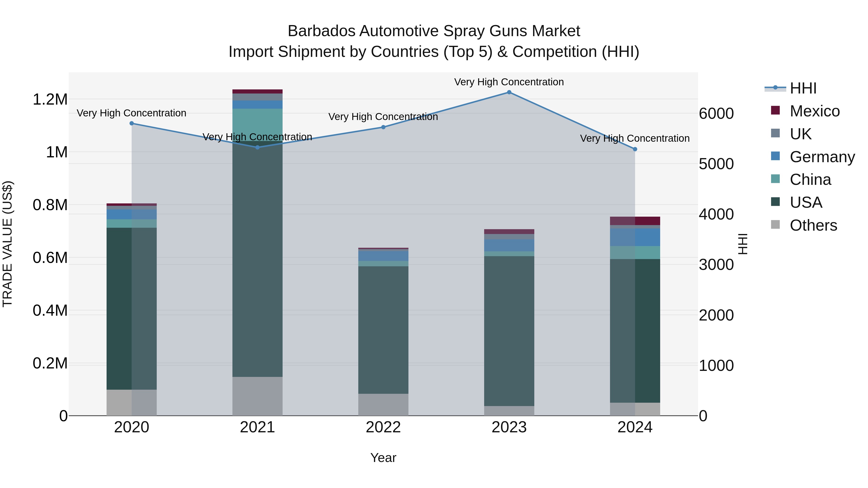Click the 2022 x-axis label

(383, 427)
